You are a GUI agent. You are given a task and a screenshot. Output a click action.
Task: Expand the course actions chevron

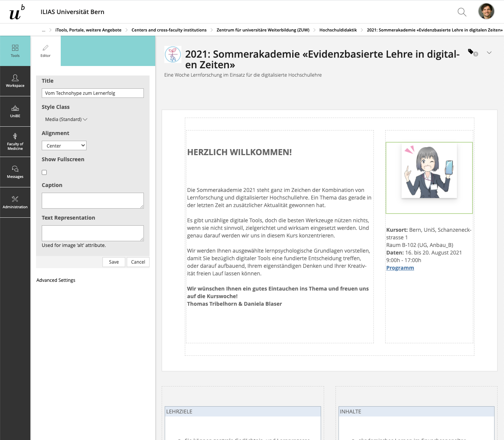click(489, 53)
